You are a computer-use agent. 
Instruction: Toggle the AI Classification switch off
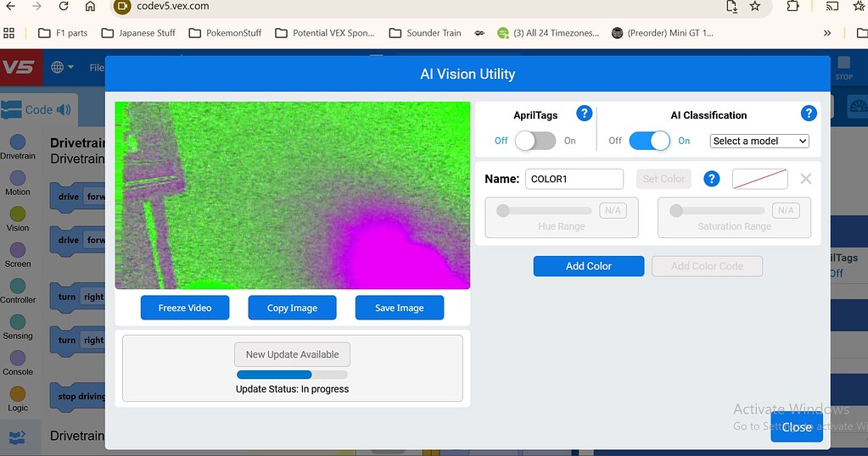[650, 141]
